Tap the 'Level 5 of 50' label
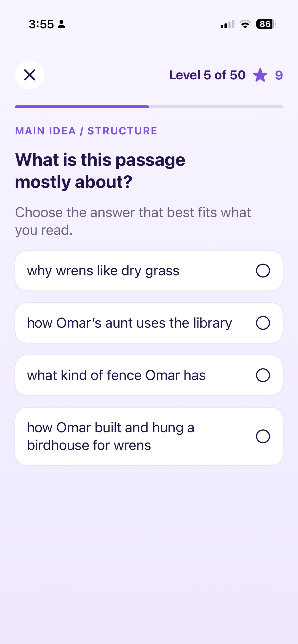 tap(207, 75)
